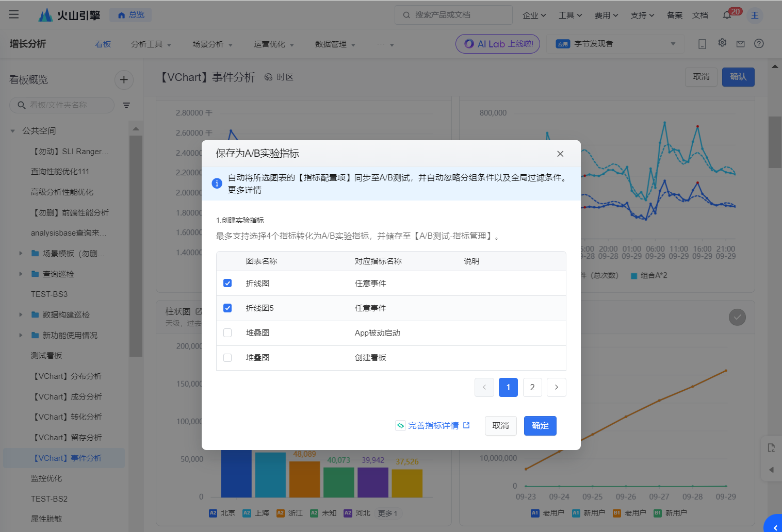Click the 火山引擎 logo
The height and width of the screenshot is (532, 782).
[69, 15]
